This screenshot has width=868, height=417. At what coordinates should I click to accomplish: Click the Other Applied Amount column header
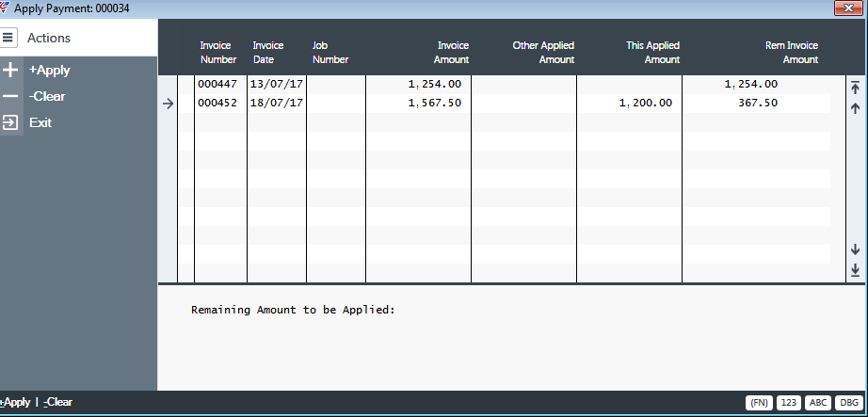(x=543, y=53)
